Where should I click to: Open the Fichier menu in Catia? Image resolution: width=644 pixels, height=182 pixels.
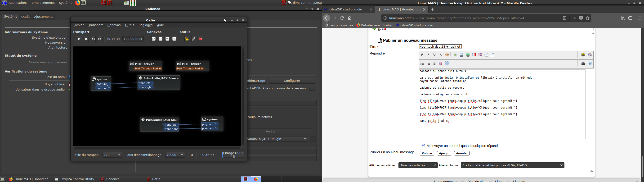[x=79, y=25]
